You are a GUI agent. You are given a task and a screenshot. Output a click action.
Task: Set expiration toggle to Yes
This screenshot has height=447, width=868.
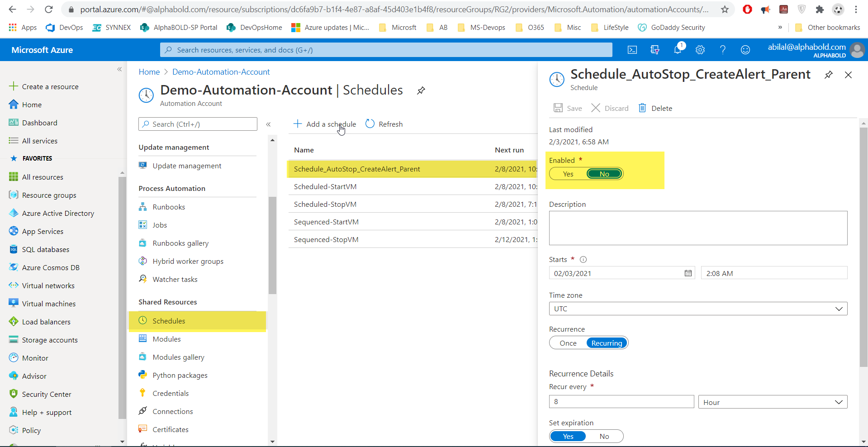(x=568, y=436)
